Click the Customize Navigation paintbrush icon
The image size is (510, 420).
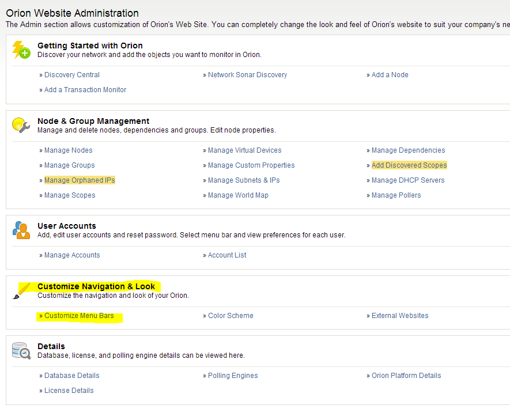click(x=21, y=290)
